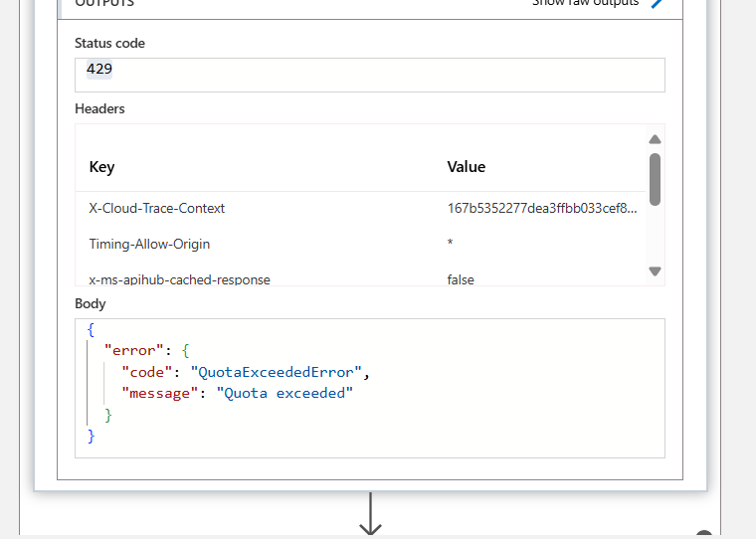Image resolution: width=756 pixels, height=539 pixels.
Task: Select the false value of cached-response
Action: coord(461,279)
